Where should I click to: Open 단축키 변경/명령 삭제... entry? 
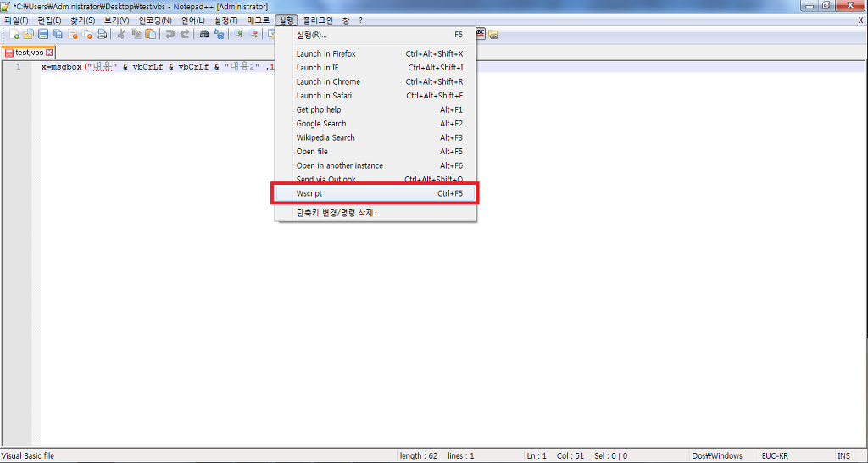[x=376, y=213]
